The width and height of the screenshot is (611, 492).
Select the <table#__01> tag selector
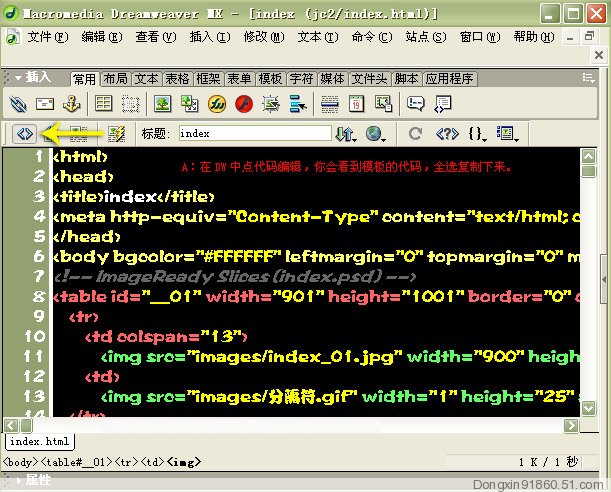[77, 462]
